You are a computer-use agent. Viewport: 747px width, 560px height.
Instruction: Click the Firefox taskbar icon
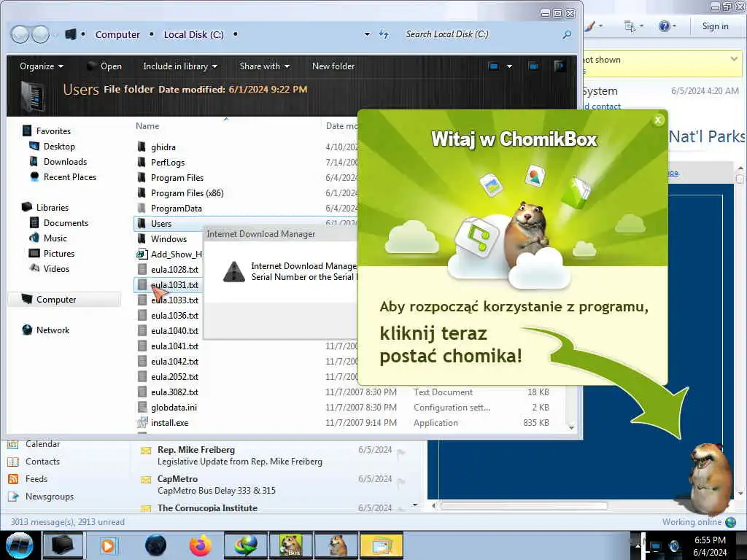click(x=201, y=545)
